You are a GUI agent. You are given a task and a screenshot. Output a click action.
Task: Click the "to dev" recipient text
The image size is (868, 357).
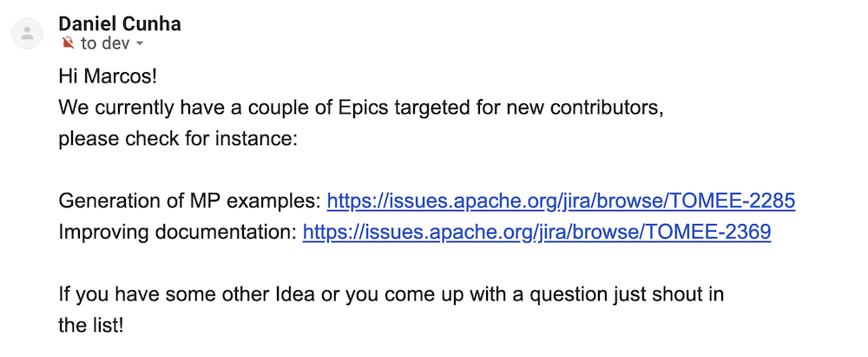pyautogui.click(x=105, y=43)
